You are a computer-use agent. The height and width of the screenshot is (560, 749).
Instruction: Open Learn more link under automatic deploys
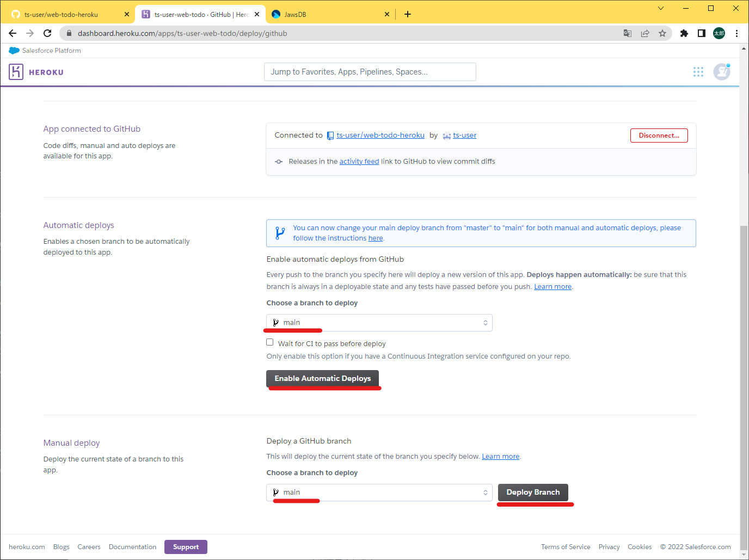click(x=552, y=286)
